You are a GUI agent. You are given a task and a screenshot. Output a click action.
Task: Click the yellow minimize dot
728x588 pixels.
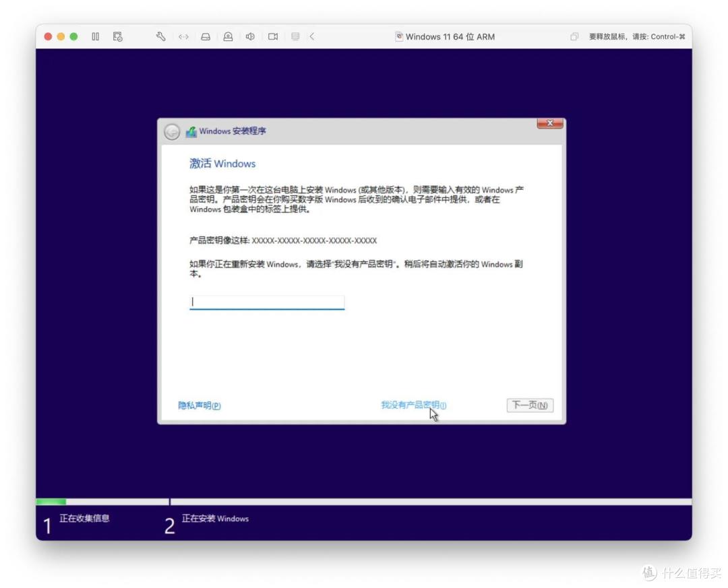point(61,36)
